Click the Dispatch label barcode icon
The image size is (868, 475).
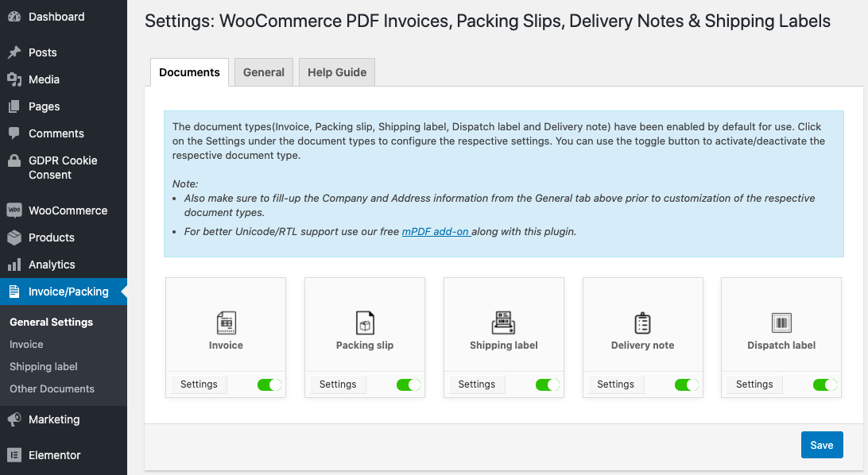(781, 323)
